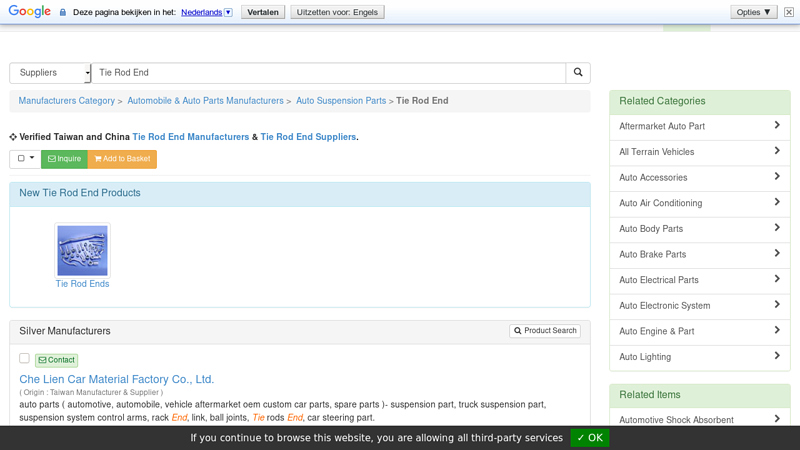Click the Product Search magnifier button
Viewport: 800px width, 450px height.
[545, 331]
